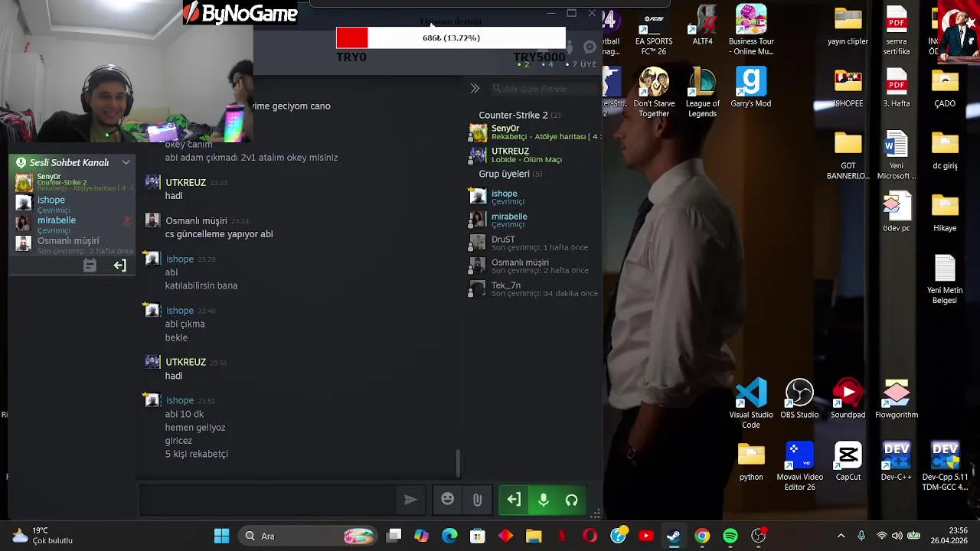
Task: Toggle headphone audio output in voice chat
Action: (x=571, y=500)
